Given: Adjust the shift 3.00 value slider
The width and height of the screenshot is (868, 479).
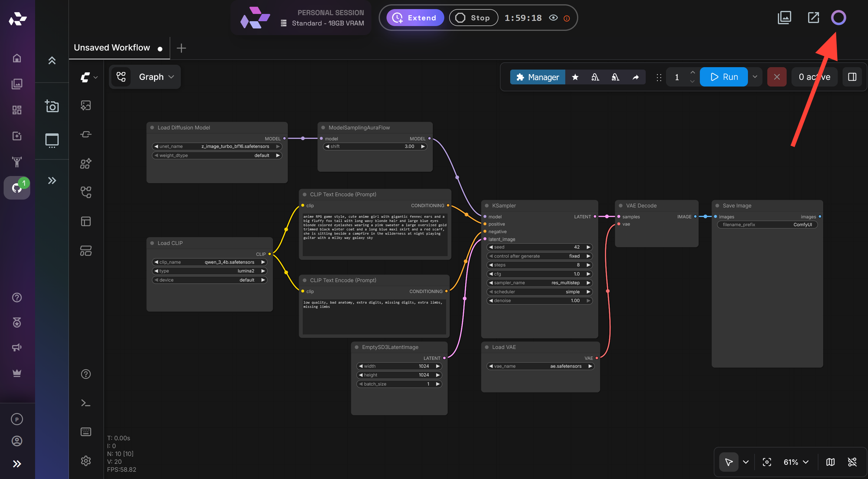Looking at the screenshot, I should [x=375, y=146].
